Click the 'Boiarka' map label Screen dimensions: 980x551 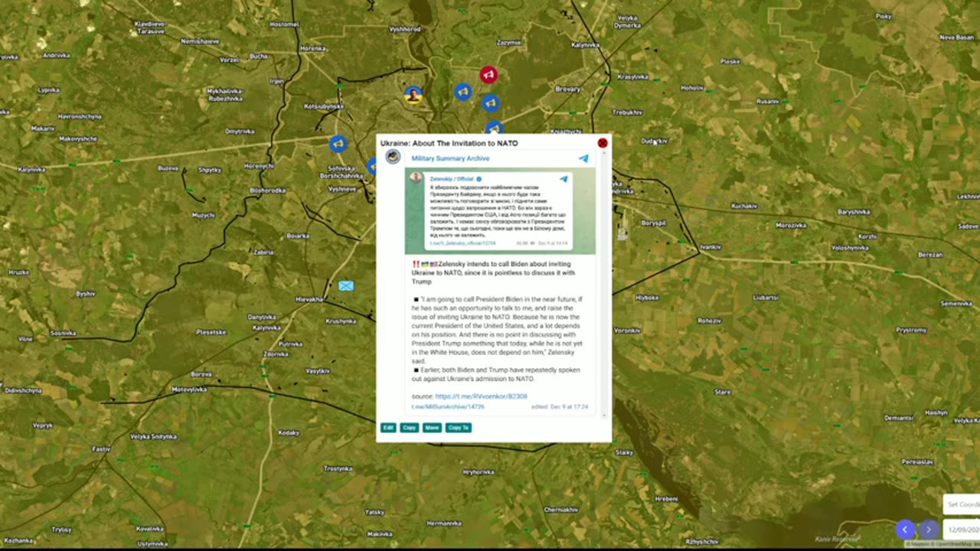coord(298,236)
